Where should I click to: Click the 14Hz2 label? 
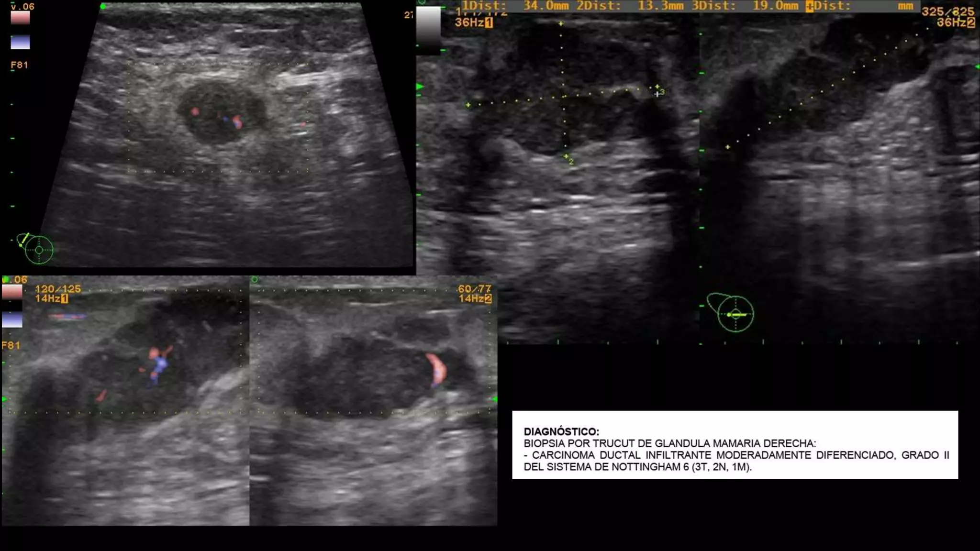click(475, 298)
